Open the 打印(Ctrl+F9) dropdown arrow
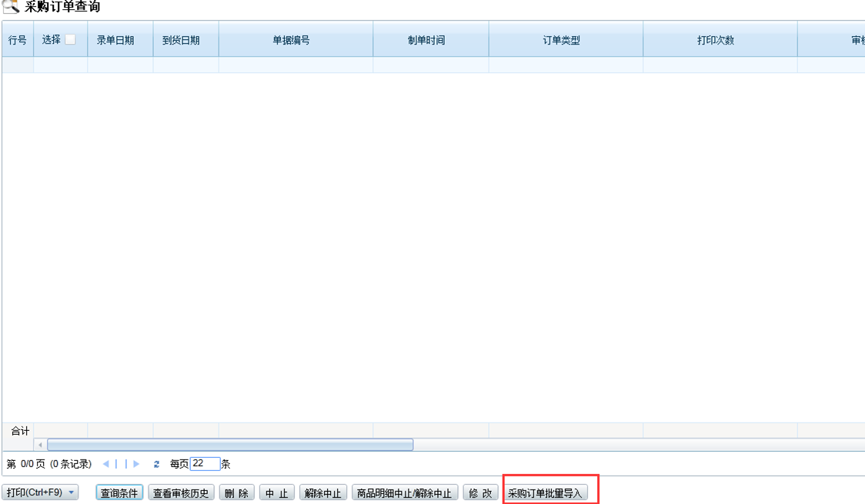Screen dimensions: 865x504 click(71, 492)
